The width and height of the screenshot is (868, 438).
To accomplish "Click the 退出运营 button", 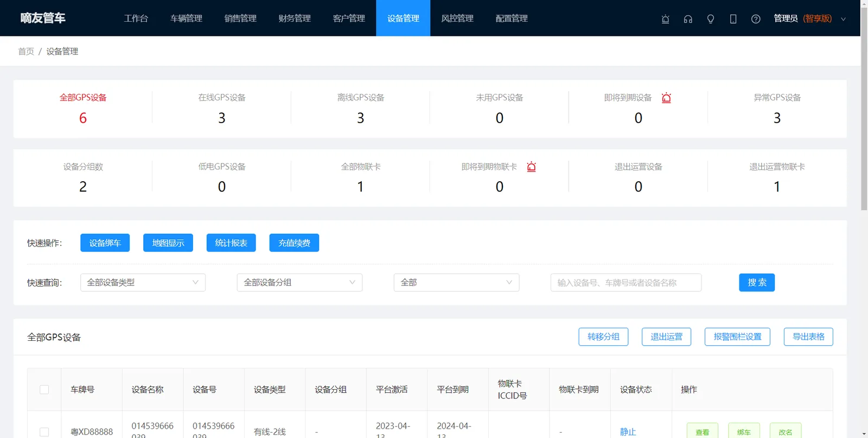I will (667, 337).
